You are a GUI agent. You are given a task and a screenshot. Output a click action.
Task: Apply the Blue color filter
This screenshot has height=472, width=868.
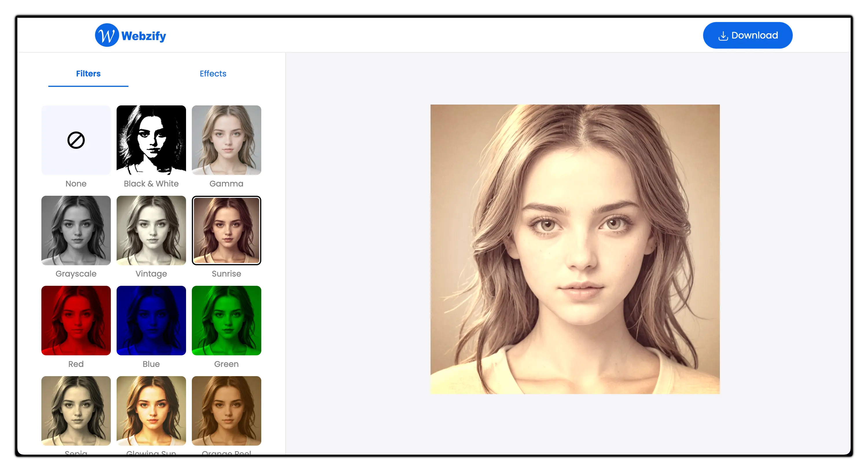pos(151,320)
